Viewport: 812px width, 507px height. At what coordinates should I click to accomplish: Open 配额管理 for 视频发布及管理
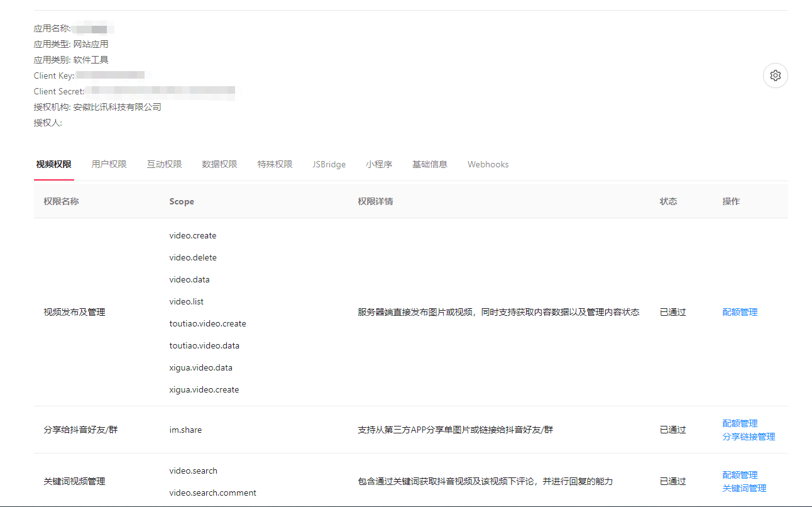[740, 312]
